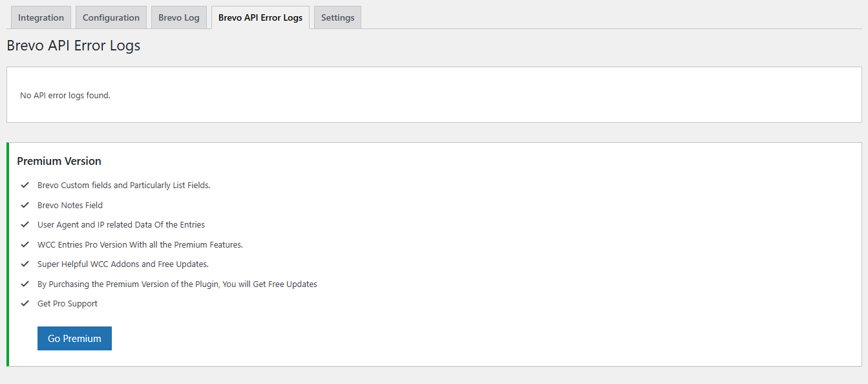Click the Brevo API Error Logs page heading
Viewport: 868px width, 384px height.
73,46
